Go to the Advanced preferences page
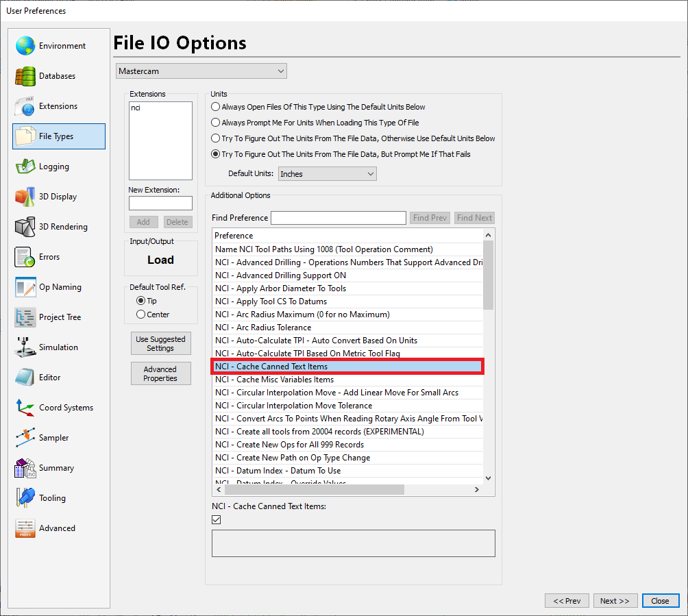The height and width of the screenshot is (616, 688). click(x=57, y=528)
